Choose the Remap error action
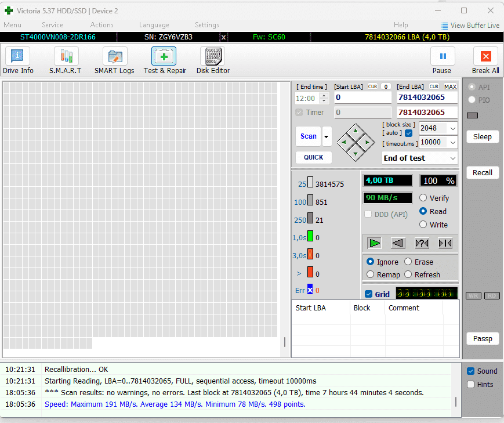Image resolution: width=504 pixels, height=423 pixels. click(x=371, y=274)
